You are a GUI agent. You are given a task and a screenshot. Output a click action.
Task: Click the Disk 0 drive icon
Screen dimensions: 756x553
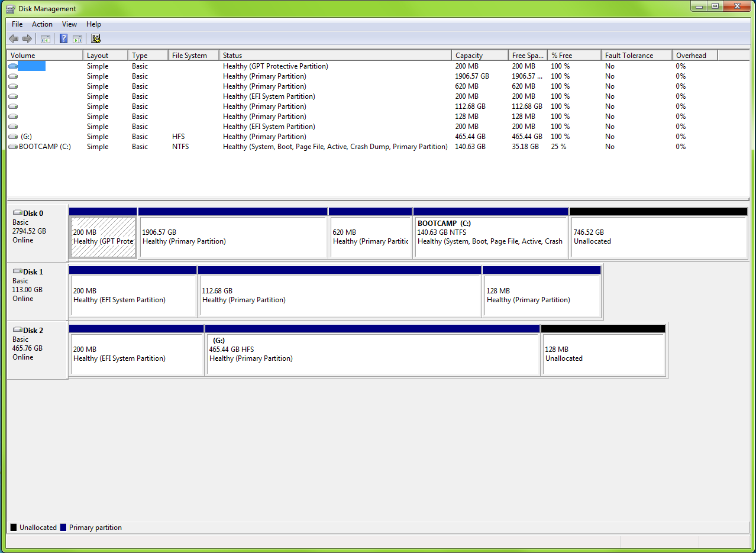[17, 213]
